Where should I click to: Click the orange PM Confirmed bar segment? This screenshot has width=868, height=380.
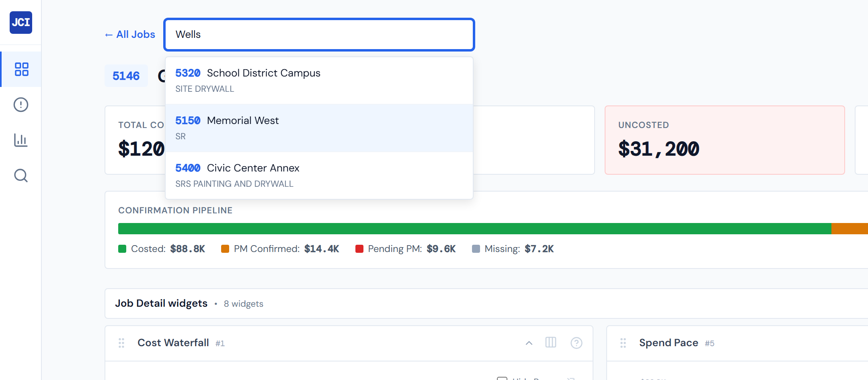849,229
